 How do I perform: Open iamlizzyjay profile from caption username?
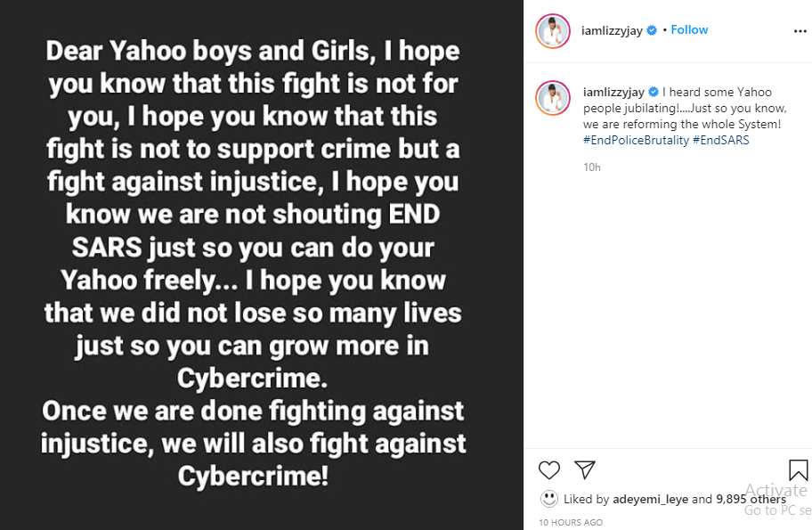(x=613, y=92)
